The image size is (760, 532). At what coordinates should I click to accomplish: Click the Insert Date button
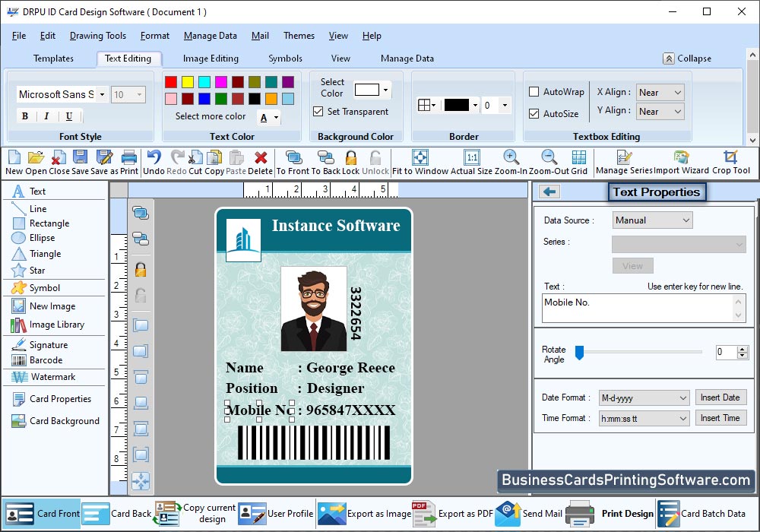(720, 397)
